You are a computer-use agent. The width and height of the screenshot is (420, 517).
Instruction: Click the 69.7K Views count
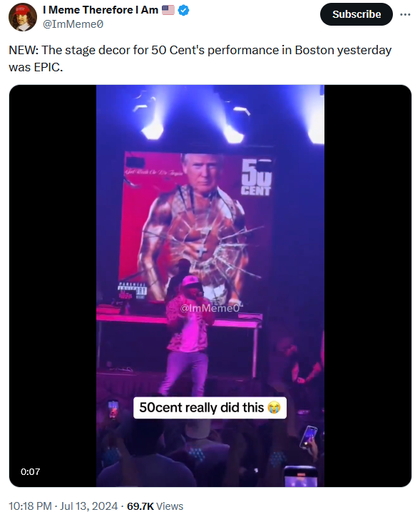coord(155,506)
